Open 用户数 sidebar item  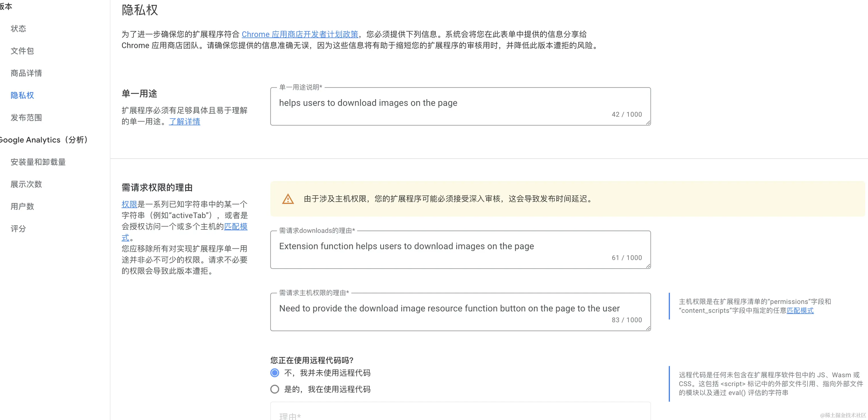pos(22,207)
